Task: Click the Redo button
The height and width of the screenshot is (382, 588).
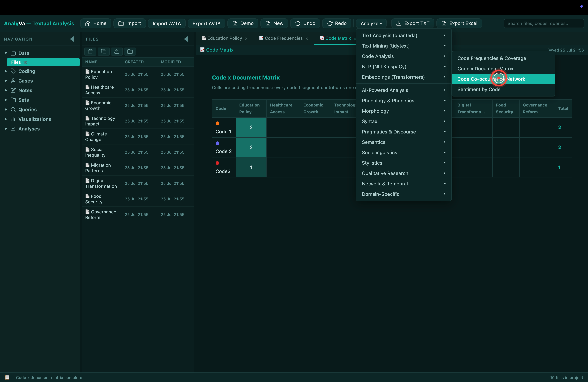Action: point(337,23)
